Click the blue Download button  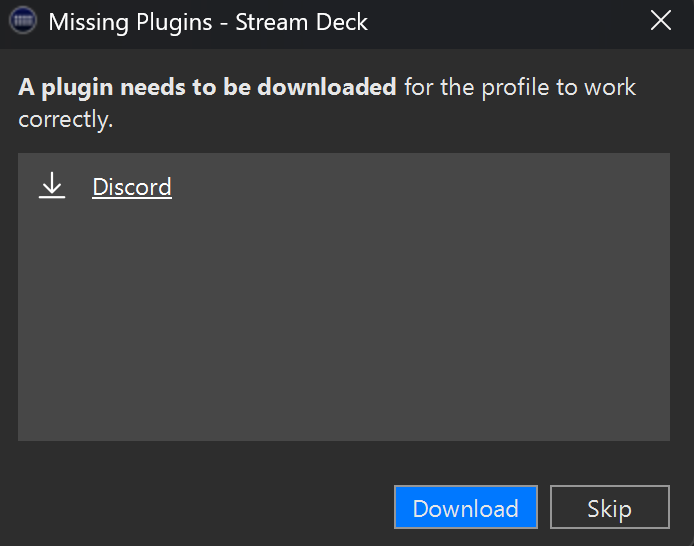pos(466,507)
